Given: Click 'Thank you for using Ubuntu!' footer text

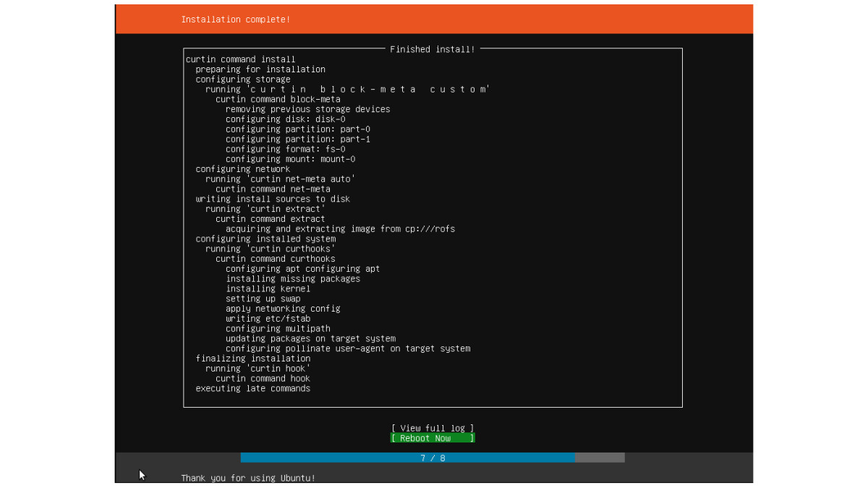Looking at the screenshot, I should [x=248, y=478].
